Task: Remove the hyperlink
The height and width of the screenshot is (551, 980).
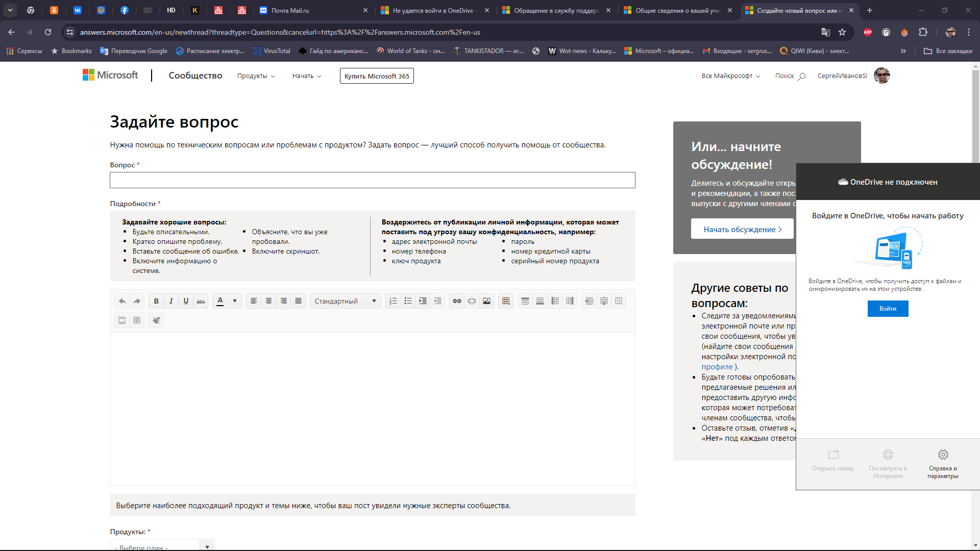Action: (472, 301)
